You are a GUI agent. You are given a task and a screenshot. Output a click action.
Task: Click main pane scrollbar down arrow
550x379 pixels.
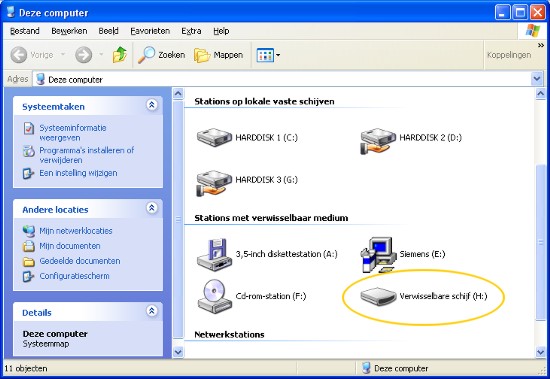pos(541,352)
